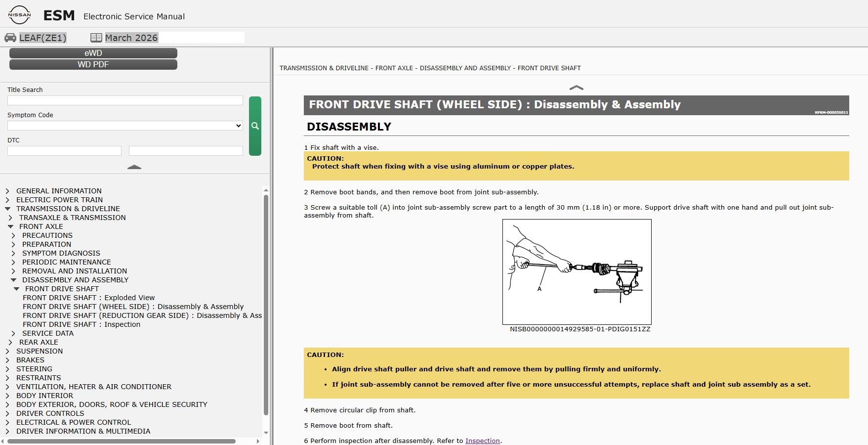Select the March 2026 publication label
Screen dimensions: 868x445
pyautogui.click(x=131, y=38)
